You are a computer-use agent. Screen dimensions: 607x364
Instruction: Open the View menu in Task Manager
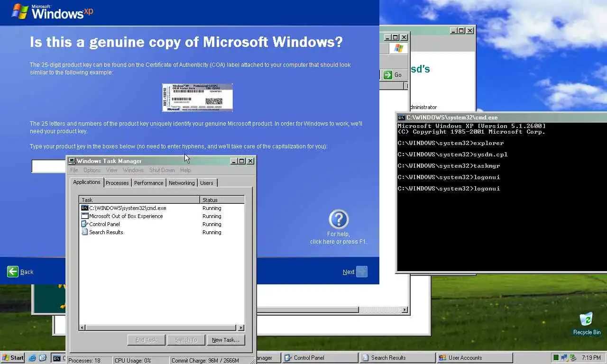[x=111, y=170]
